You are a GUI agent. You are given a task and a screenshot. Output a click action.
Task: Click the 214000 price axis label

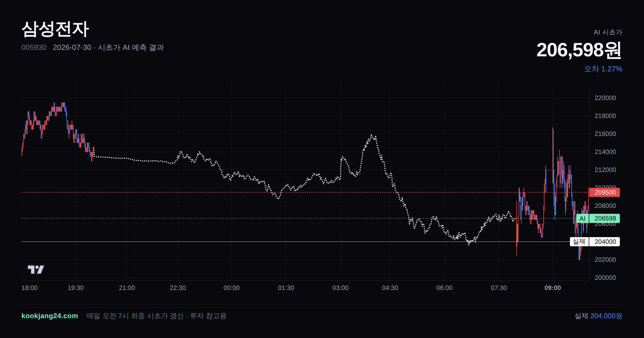tap(605, 152)
